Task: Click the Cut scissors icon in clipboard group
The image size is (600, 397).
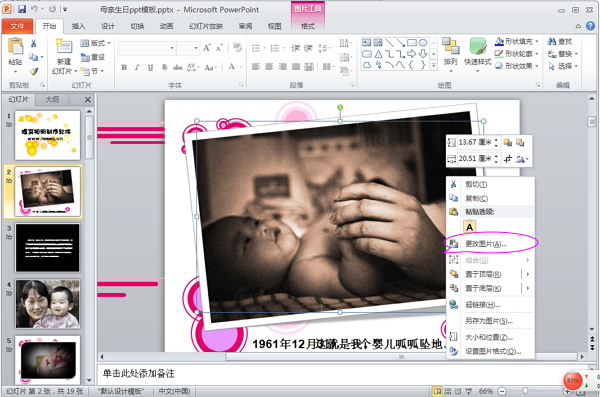Action: coord(34,44)
